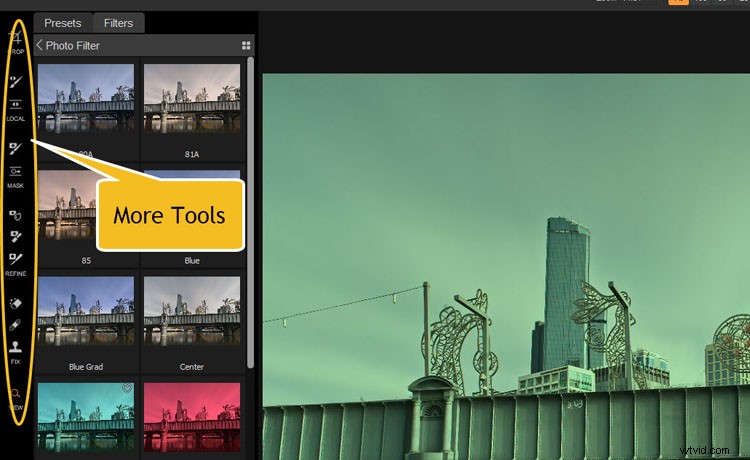The image size is (750, 460).
Task: Select the Clone Stamp tool above FIX label
Action: click(x=15, y=347)
